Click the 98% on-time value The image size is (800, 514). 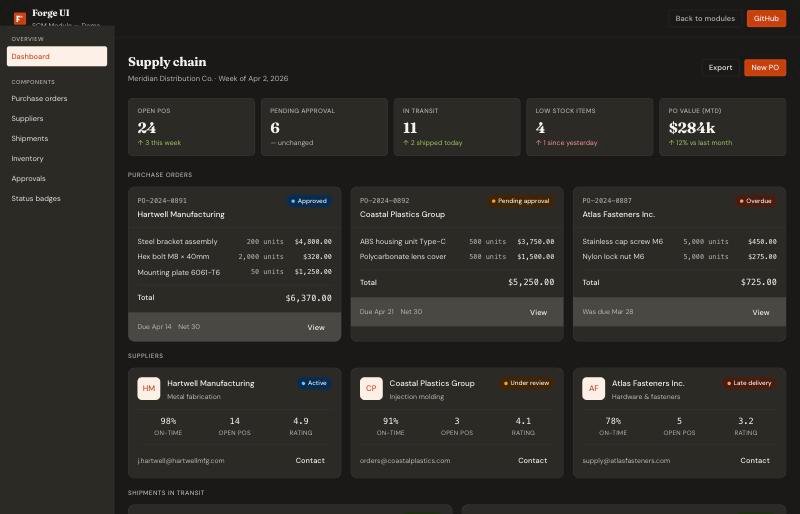(x=168, y=421)
